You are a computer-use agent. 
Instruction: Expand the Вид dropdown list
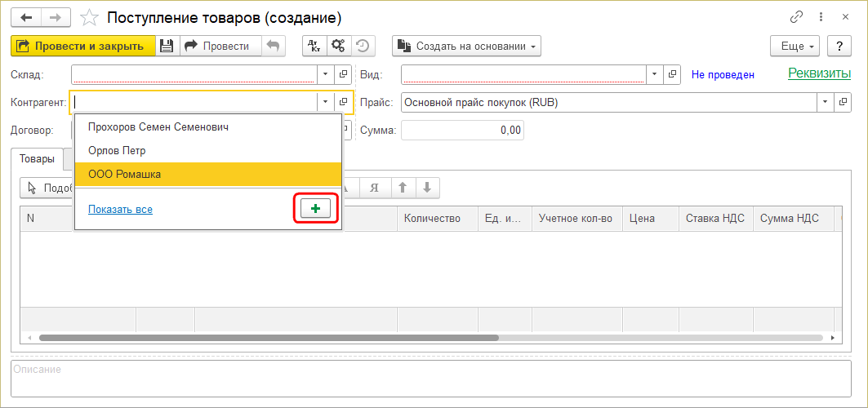[x=654, y=74]
